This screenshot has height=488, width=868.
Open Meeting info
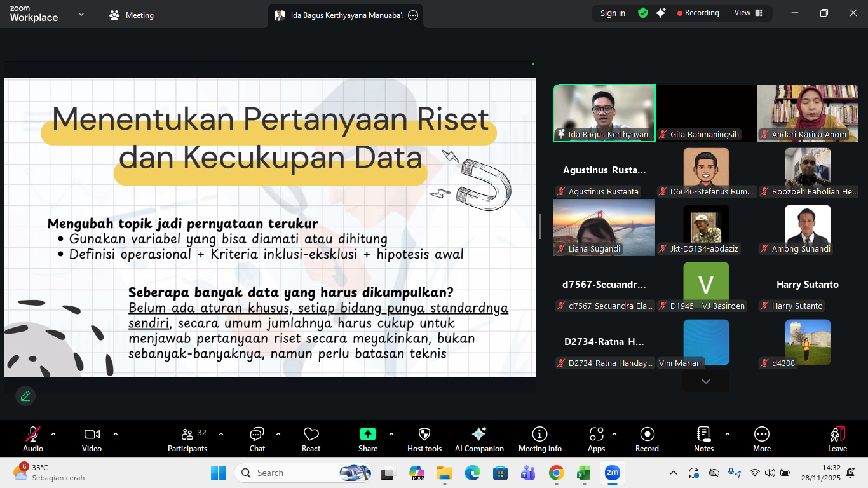[539, 439]
